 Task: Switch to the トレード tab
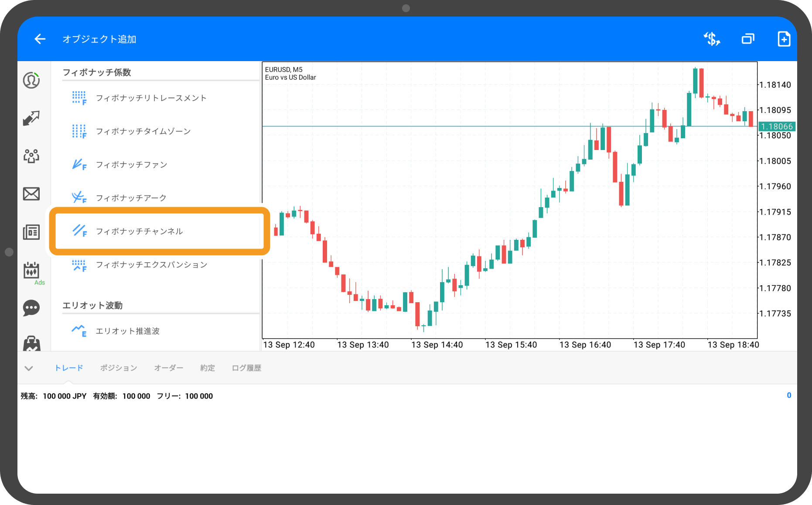(68, 368)
